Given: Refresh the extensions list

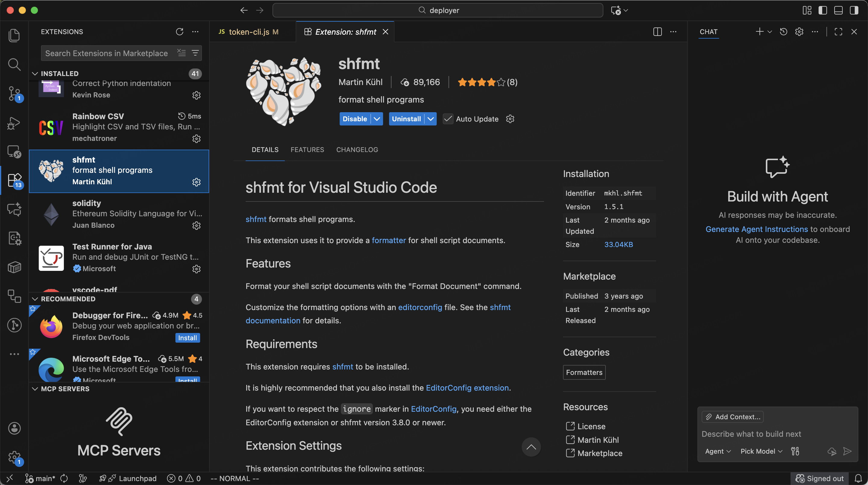Looking at the screenshot, I should click(x=179, y=32).
